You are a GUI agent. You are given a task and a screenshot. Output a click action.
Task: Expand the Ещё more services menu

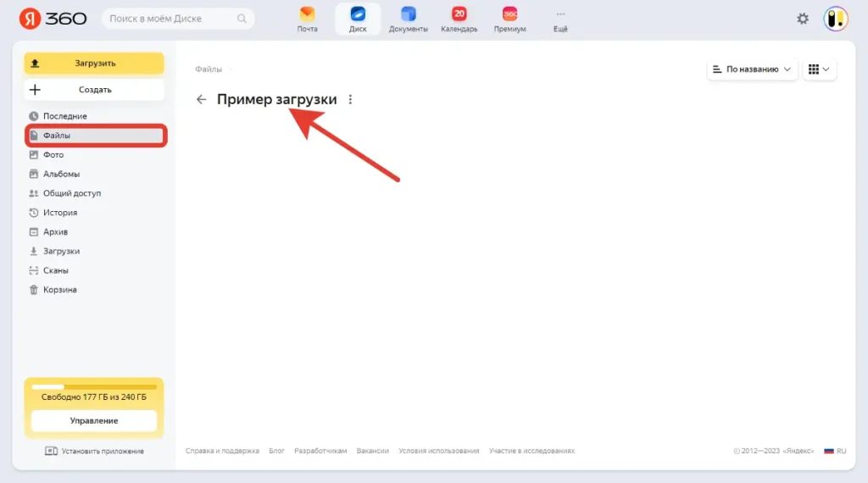[x=559, y=19]
